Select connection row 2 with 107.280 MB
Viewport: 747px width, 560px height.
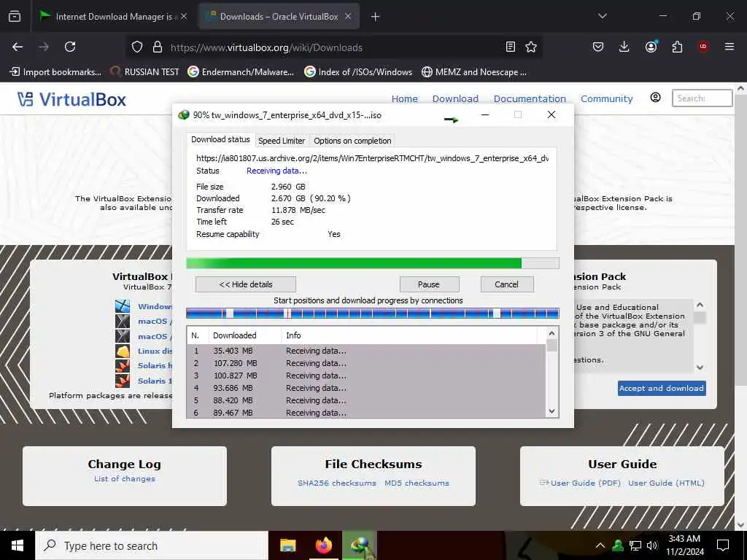(x=366, y=363)
